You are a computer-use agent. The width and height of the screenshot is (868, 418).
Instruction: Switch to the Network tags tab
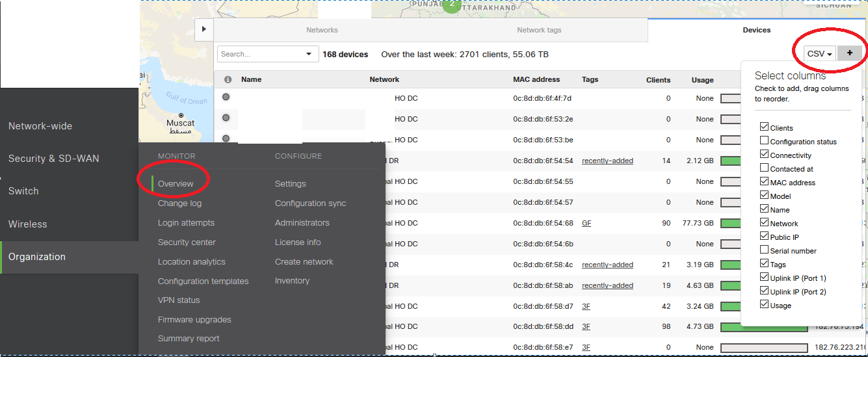(538, 30)
